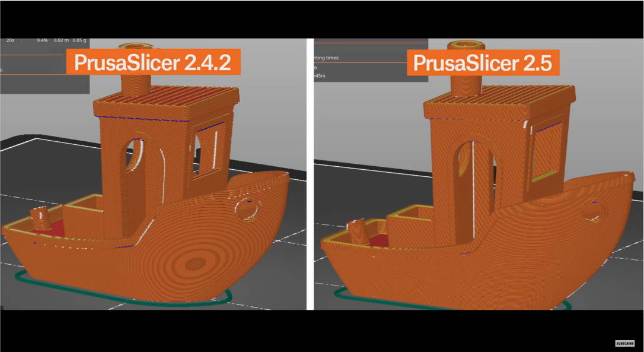This screenshot has height=352, width=644.
Task: Click the SUBSCRIBE button in the corner
Action: click(x=624, y=343)
